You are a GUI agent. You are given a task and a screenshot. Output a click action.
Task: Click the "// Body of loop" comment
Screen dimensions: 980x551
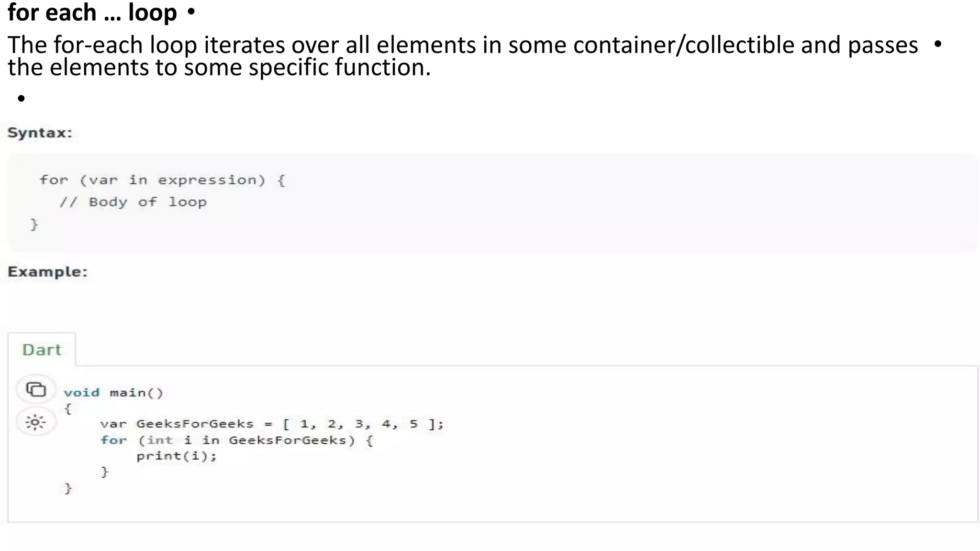[x=133, y=202]
